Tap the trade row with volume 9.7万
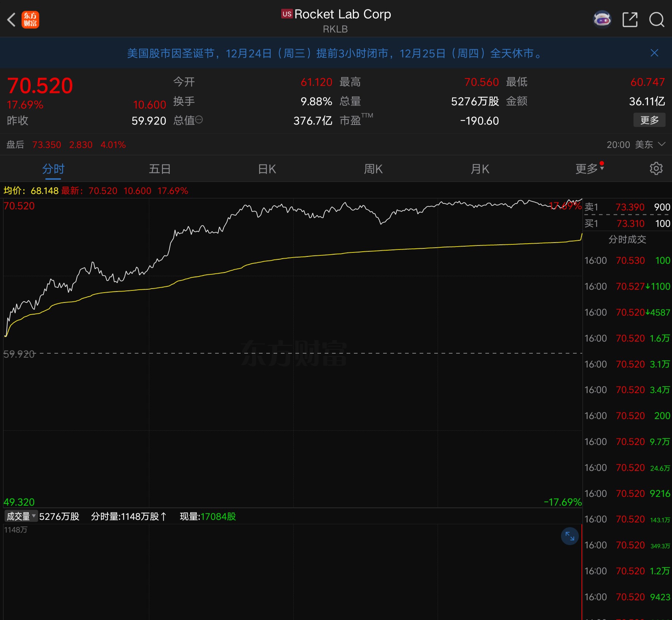Viewport: 672px width, 620px height. click(x=627, y=442)
